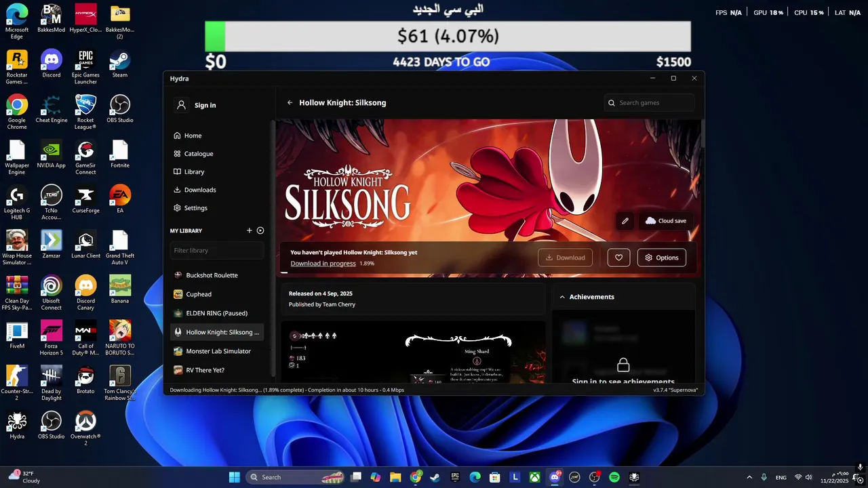Open Hydra Settings from the sidebar
The image size is (868, 488).
(x=191, y=208)
